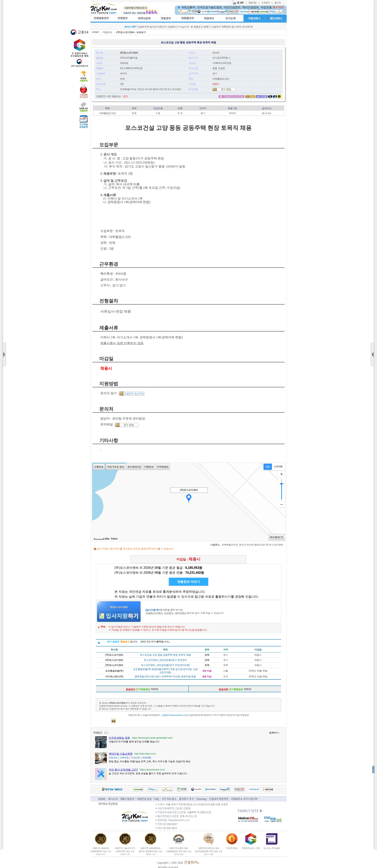
Task: Open 이력서검색 menu
Action: click(x=144, y=18)
